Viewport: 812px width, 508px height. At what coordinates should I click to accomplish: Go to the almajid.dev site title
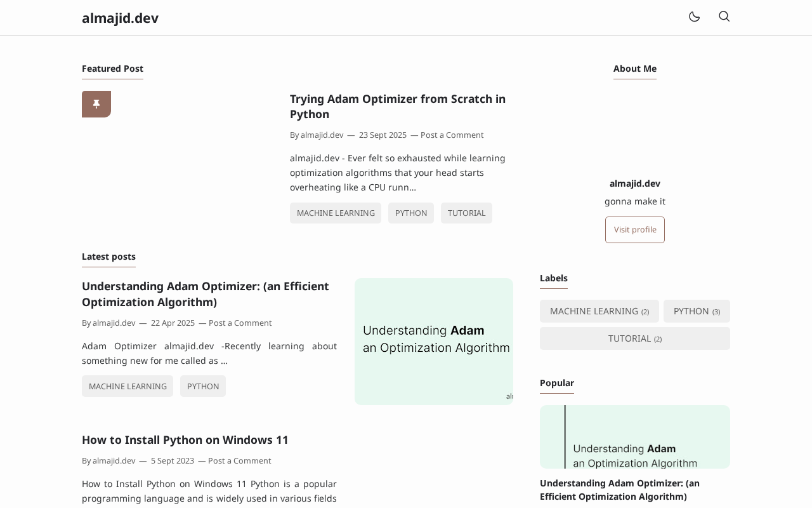click(120, 18)
